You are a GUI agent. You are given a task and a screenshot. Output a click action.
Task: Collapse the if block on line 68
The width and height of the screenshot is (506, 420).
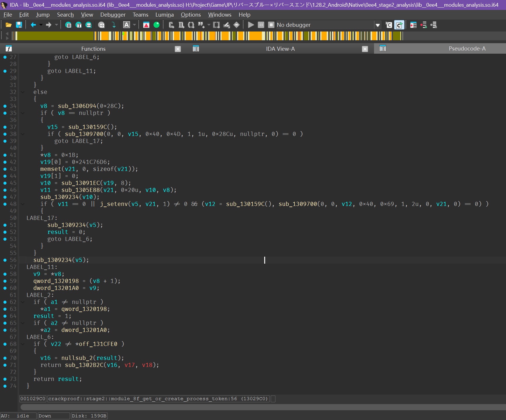pos(22,344)
